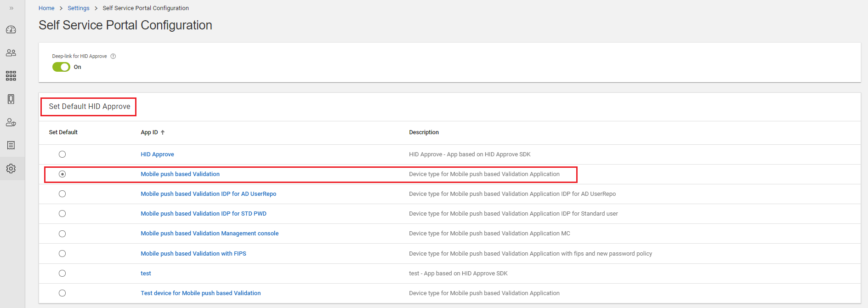Open Test device for Mobile push link
The image size is (868, 308).
[201, 293]
